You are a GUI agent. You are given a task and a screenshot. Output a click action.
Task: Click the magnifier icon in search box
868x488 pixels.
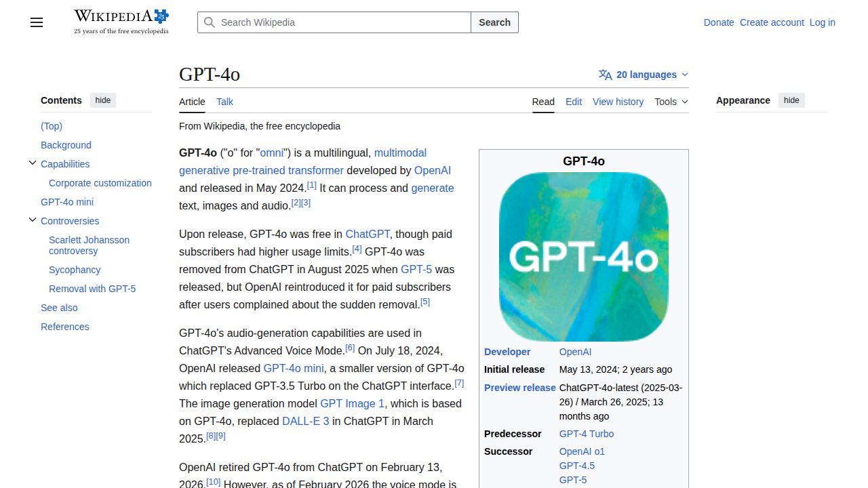pos(210,22)
